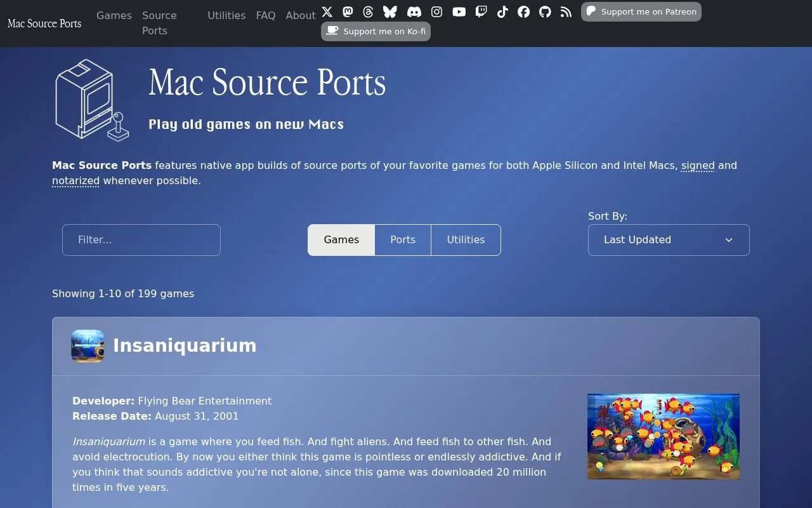Click Support me on Patreon button
The image size is (812, 508).
click(x=641, y=11)
